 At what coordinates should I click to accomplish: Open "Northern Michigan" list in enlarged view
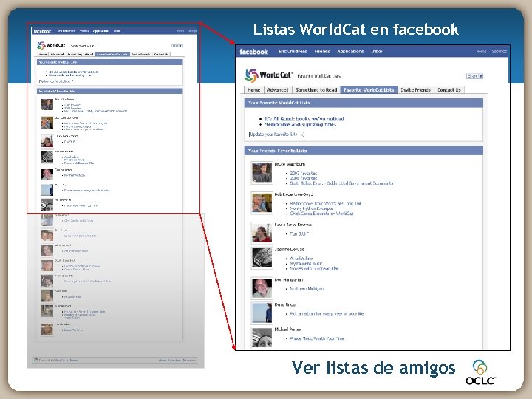click(307, 289)
